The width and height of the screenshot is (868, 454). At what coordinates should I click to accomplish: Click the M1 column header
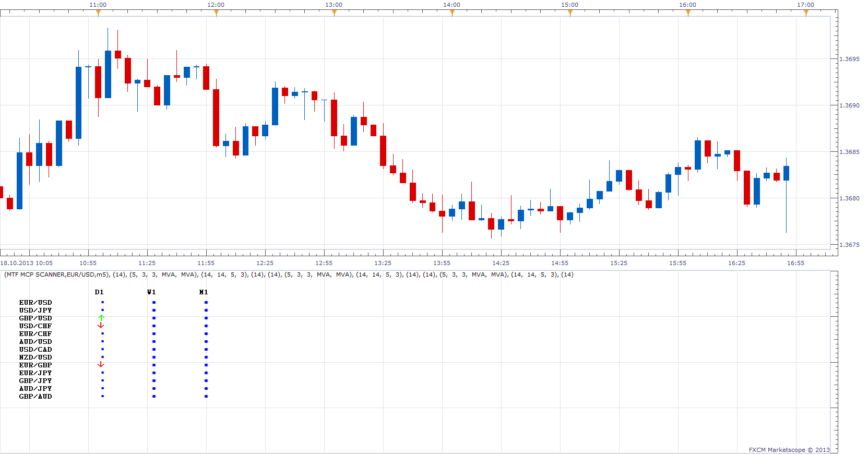[x=204, y=292]
